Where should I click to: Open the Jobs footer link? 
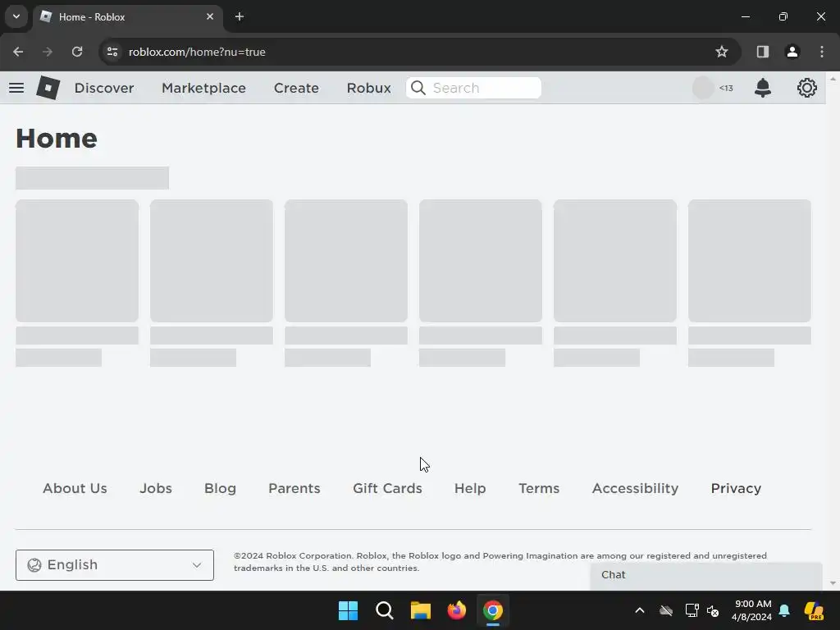pos(156,489)
